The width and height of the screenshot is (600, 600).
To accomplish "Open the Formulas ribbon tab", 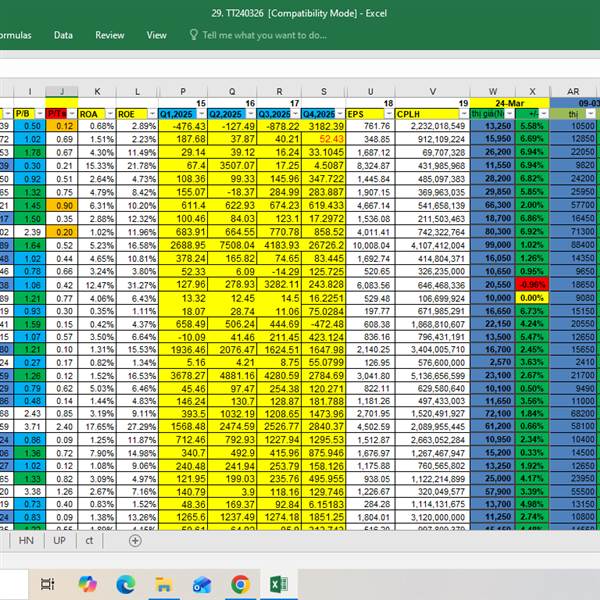I will coord(15,35).
